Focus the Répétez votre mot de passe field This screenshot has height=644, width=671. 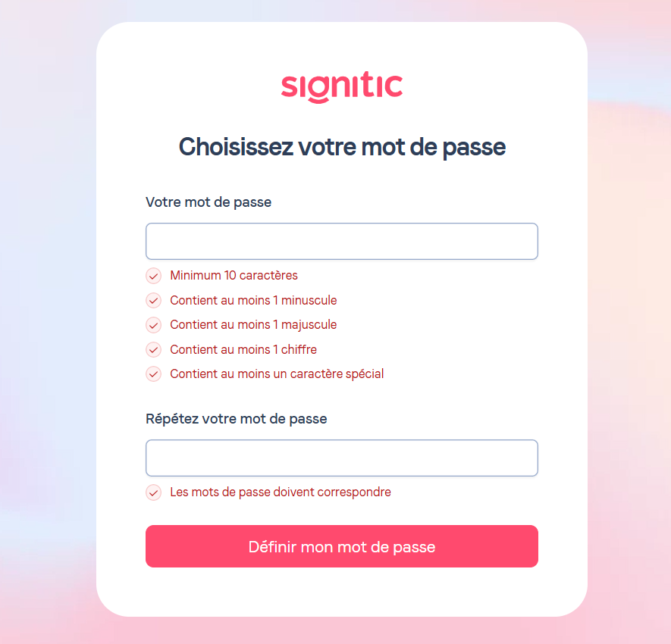coord(341,458)
